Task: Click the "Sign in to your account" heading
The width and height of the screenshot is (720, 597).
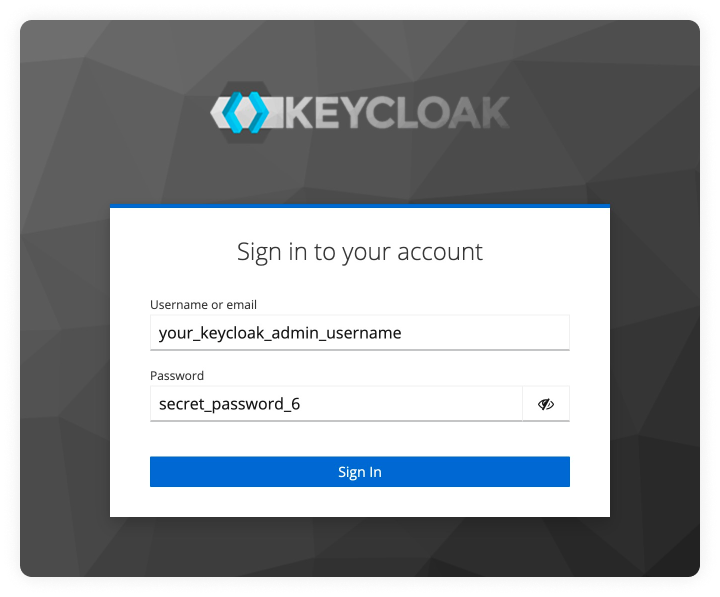Action: tap(360, 251)
